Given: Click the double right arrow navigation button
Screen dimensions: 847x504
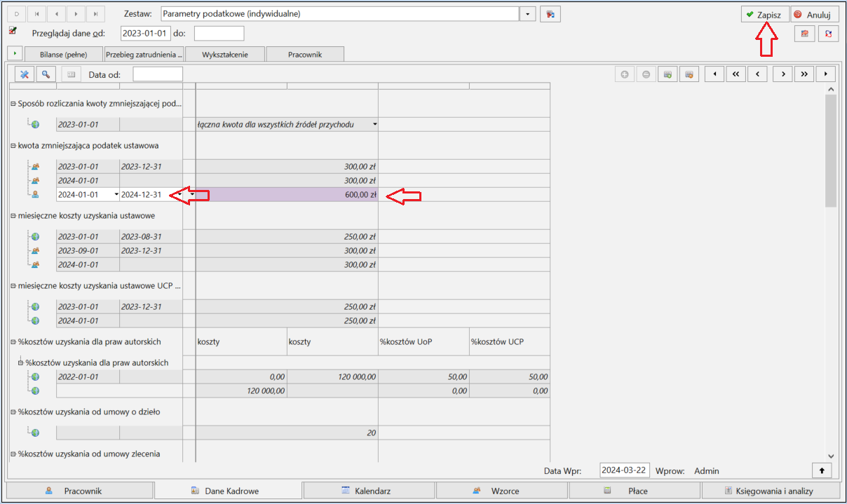Looking at the screenshot, I should [x=804, y=74].
